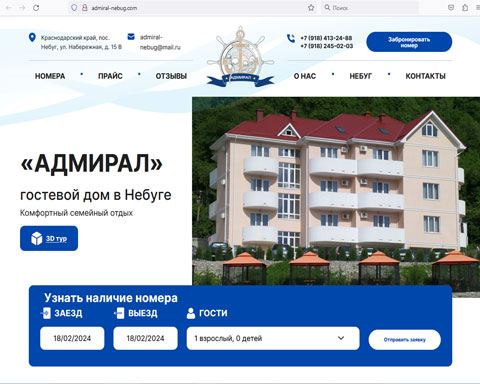
Task: Click the shield tracking protection icon
Action: 74,8
